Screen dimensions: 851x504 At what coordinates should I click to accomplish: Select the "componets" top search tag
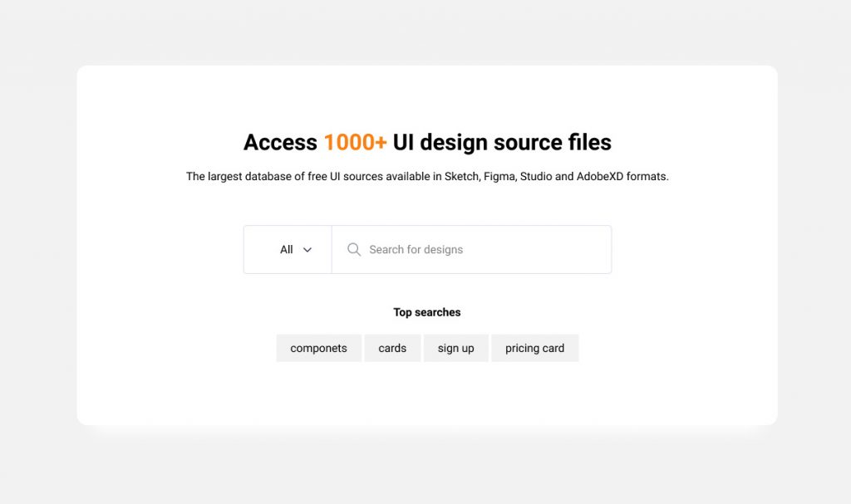point(318,348)
